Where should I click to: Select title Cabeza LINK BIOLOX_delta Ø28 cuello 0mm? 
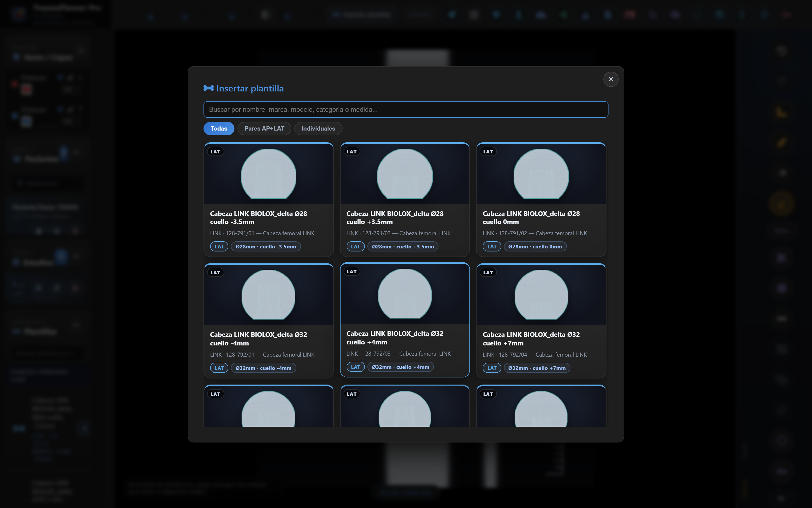point(531,218)
